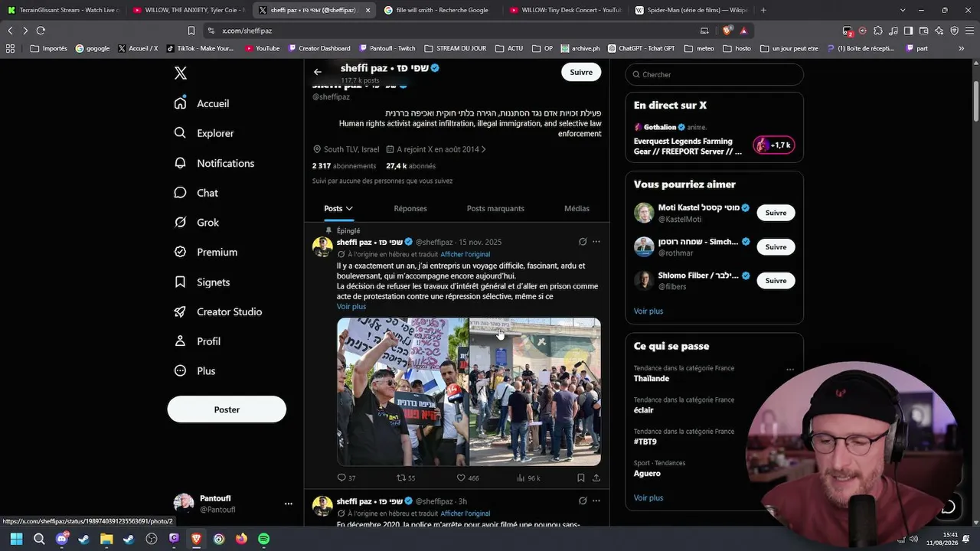The image size is (980, 551).
Task: Open the Posts tab dropdown chevron
Action: [x=349, y=208]
